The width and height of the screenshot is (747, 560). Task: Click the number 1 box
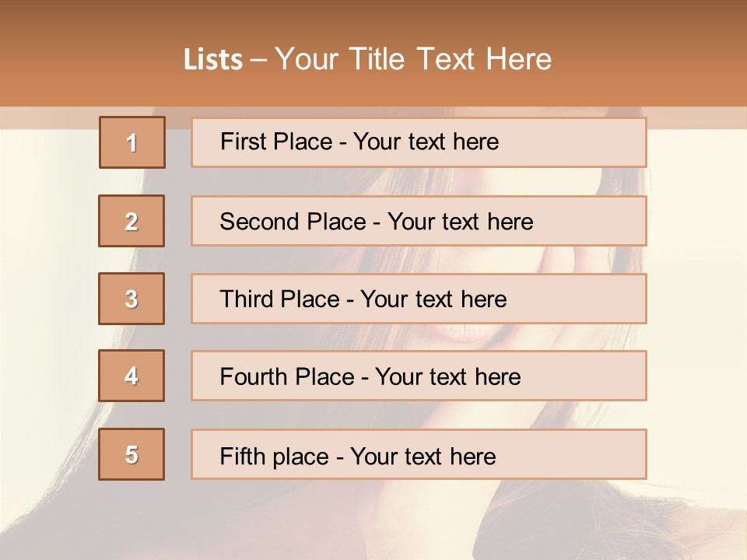(132, 142)
